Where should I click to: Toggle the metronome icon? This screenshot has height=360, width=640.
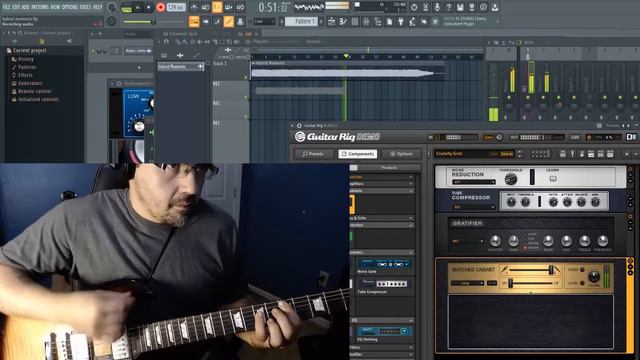(194, 7)
